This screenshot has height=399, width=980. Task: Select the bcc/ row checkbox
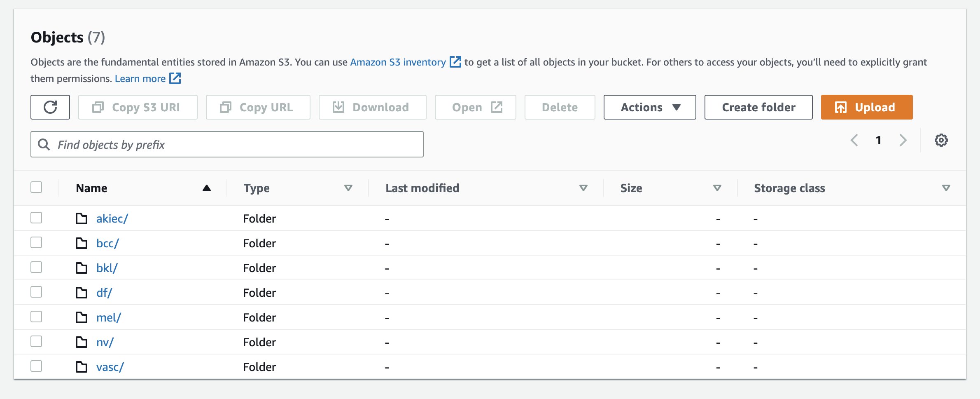pos(36,242)
